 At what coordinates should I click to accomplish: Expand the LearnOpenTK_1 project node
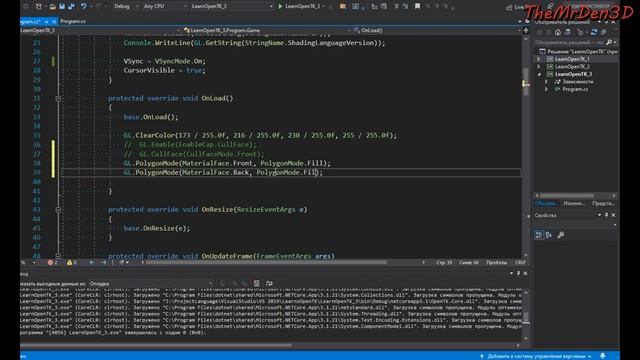[x=539, y=59]
